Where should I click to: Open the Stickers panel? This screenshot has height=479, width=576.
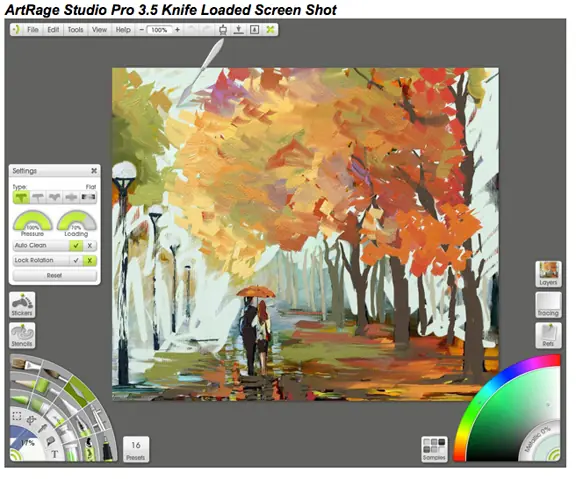click(22, 305)
